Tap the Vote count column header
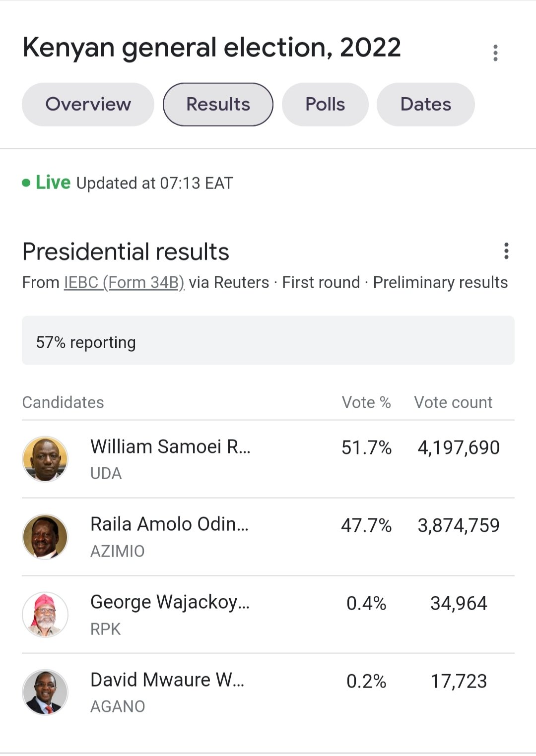 453,402
